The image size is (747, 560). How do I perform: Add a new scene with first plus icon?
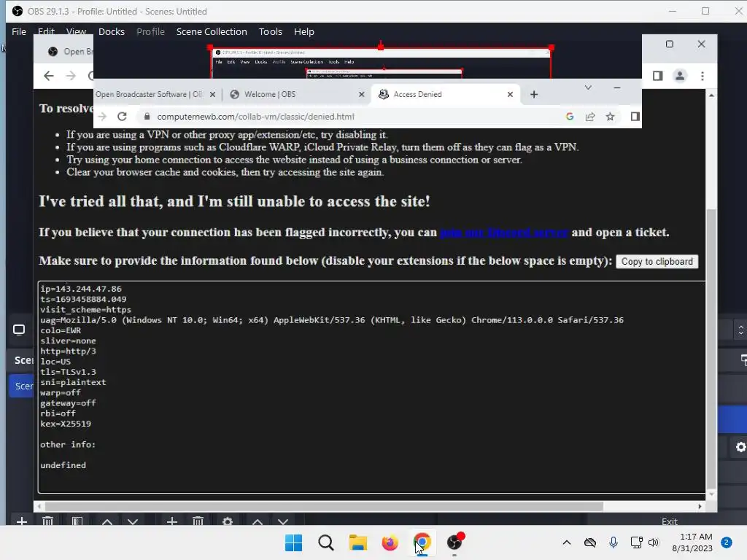21,521
